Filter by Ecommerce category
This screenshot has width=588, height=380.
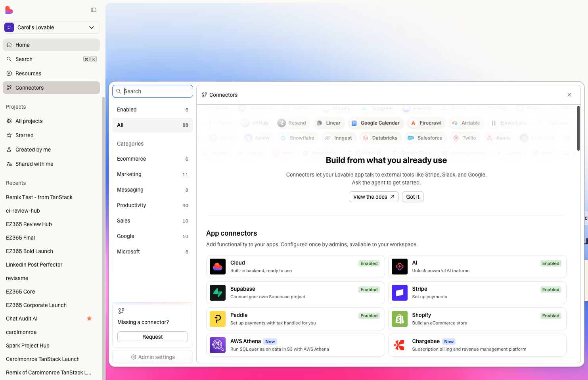[153, 159]
